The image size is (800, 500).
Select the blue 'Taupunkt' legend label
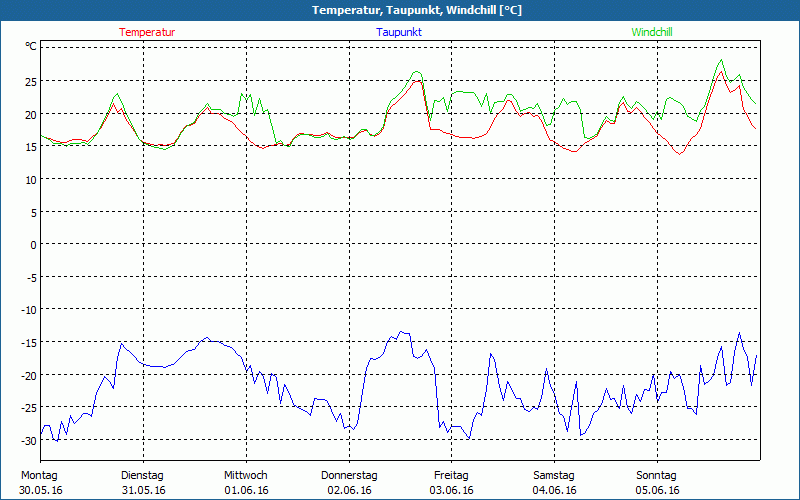coord(399,32)
